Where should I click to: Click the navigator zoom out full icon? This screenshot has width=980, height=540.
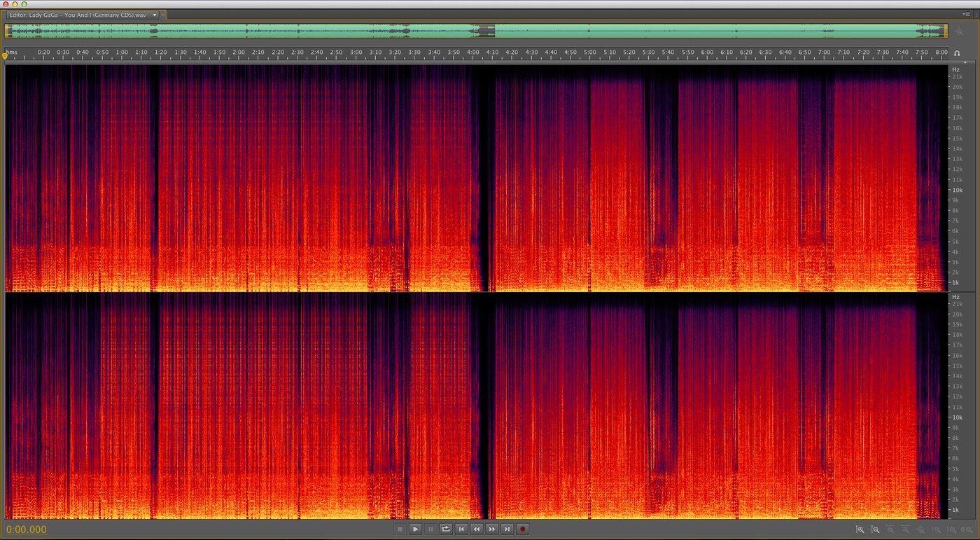pyautogui.click(x=959, y=31)
